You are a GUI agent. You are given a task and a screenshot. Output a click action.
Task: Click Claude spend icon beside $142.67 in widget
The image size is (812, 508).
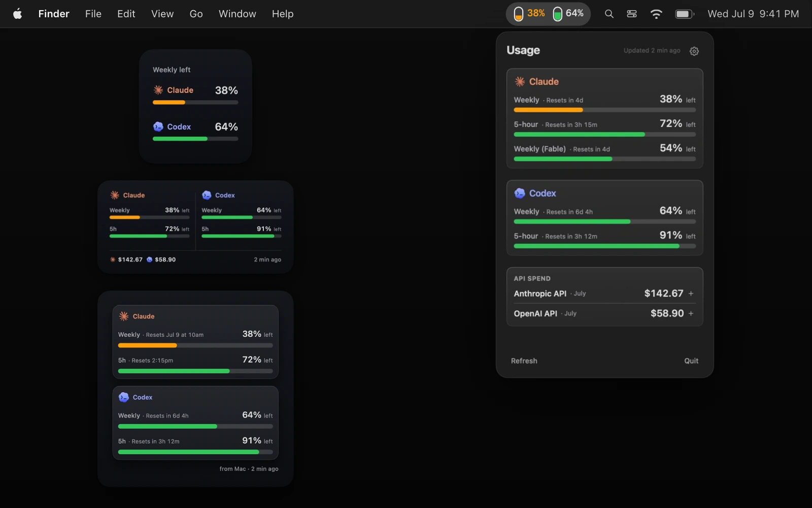coord(113,260)
